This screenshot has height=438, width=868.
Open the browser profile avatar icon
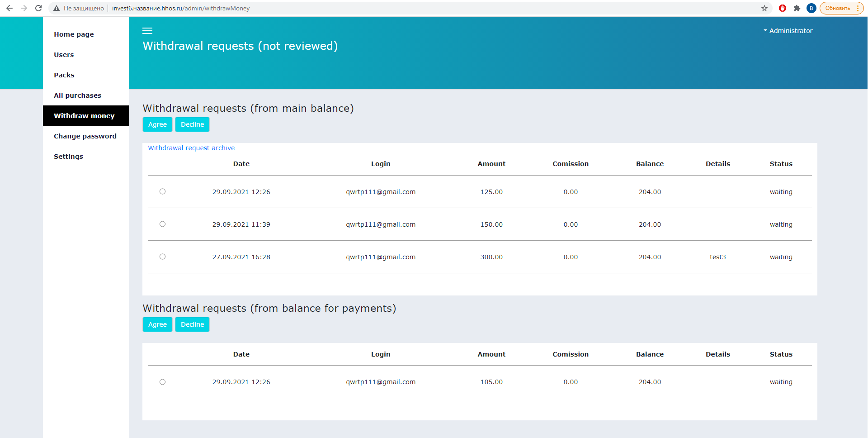click(811, 8)
